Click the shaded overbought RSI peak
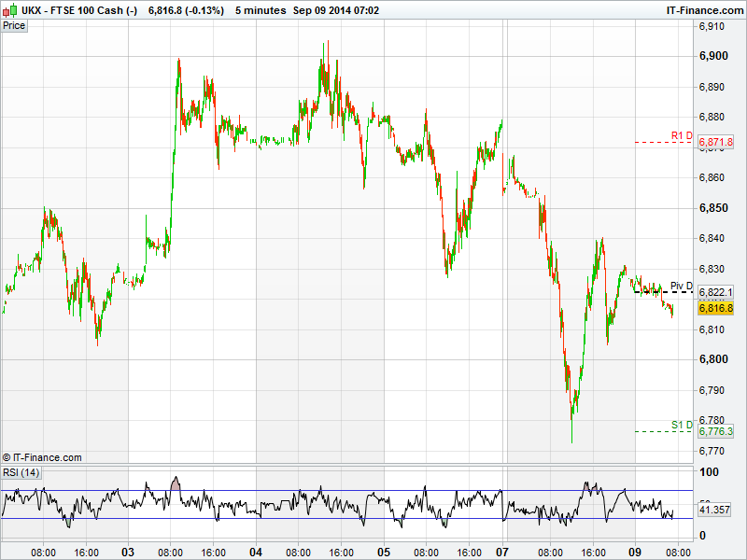The height and width of the screenshot is (560, 747). pyautogui.click(x=176, y=483)
